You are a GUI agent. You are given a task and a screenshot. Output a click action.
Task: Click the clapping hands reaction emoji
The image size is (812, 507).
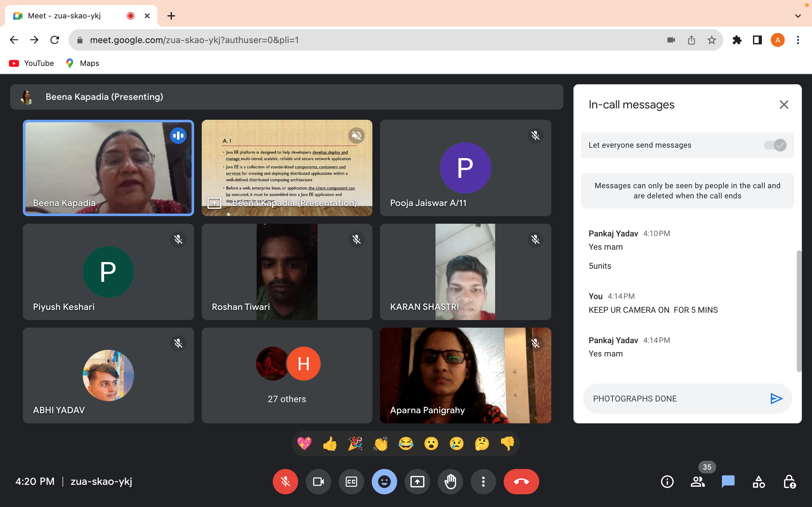pyautogui.click(x=381, y=444)
